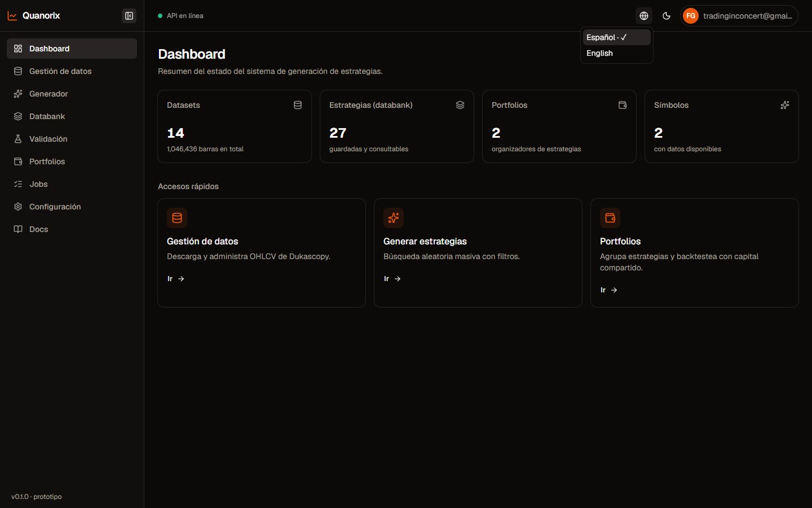Image resolution: width=812 pixels, height=508 pixels.
Task: Click Ir link under Portfolios quick access
Action: coord(609,290)
